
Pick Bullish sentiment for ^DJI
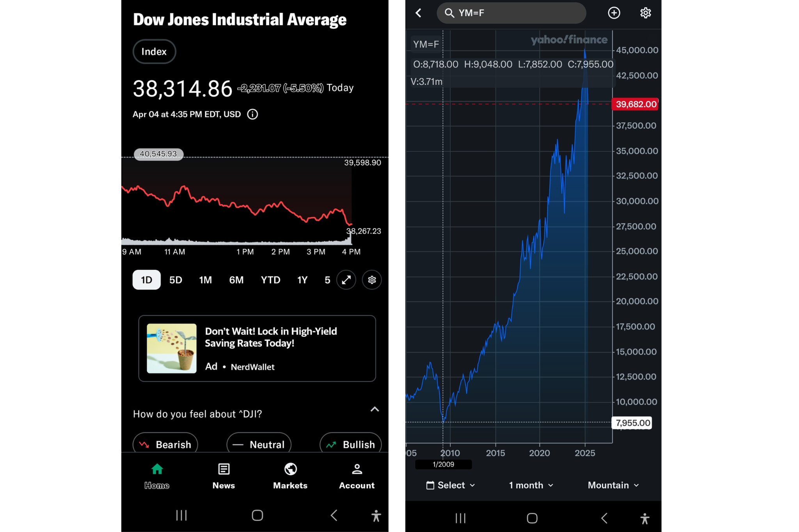350,444
